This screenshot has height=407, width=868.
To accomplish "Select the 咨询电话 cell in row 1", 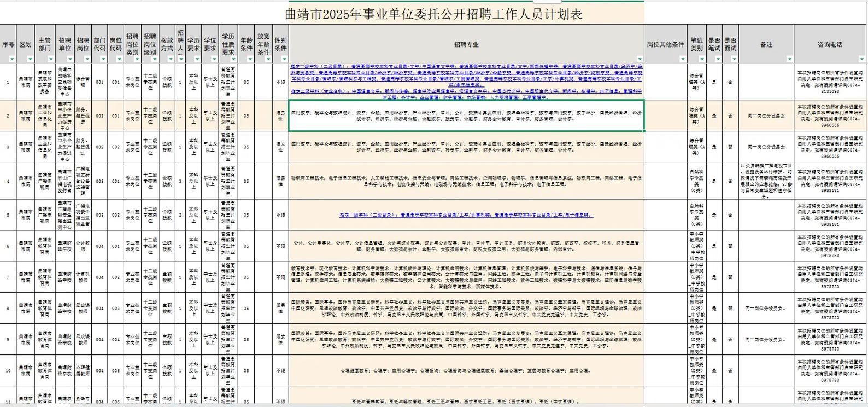I will (830, 82).
